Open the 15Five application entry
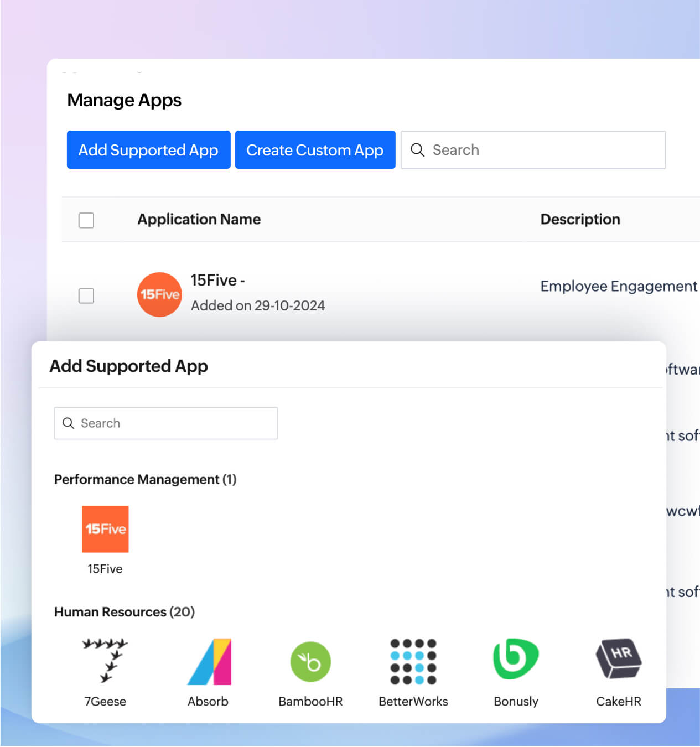This screenshot has height=747, width=700. [217, 280]
